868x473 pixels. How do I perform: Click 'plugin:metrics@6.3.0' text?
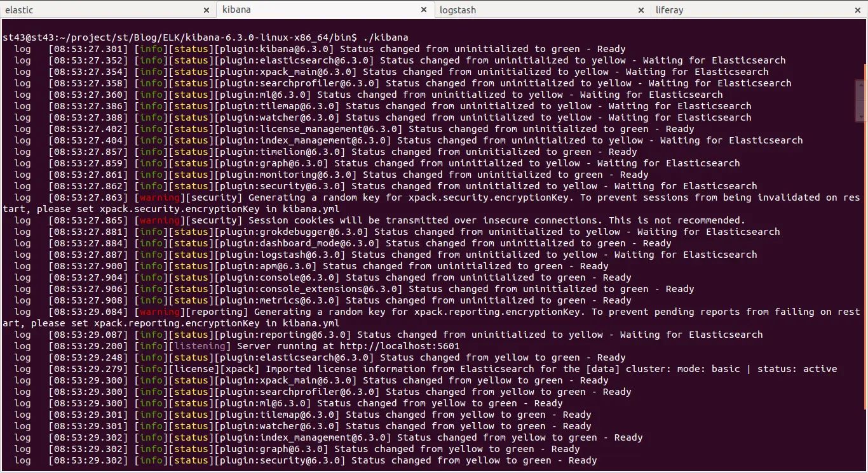pyautogui.click(x=278, y=300)
